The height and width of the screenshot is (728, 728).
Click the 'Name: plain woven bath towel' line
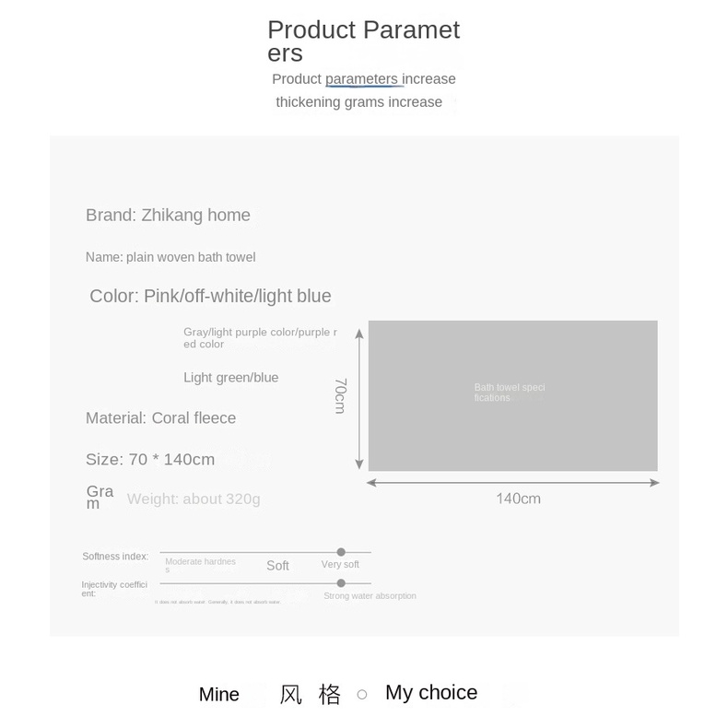(x=170, y=257)
